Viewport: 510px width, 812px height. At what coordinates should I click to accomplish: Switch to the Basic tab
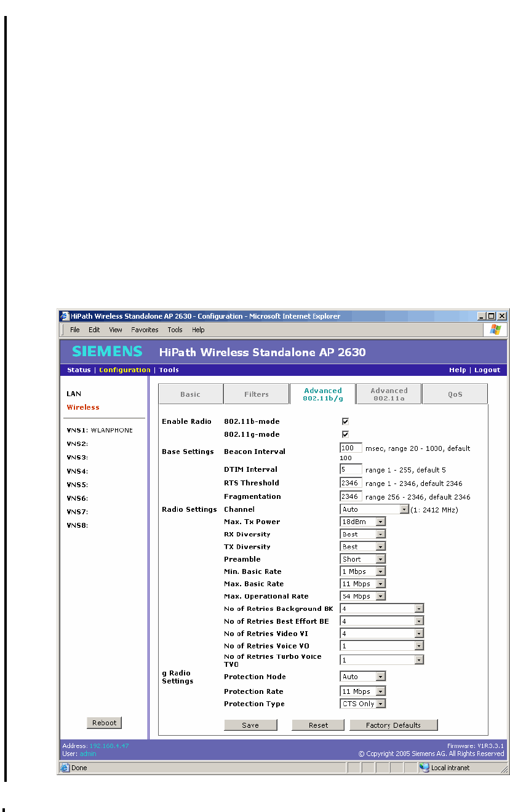click(x=190, y=394)
